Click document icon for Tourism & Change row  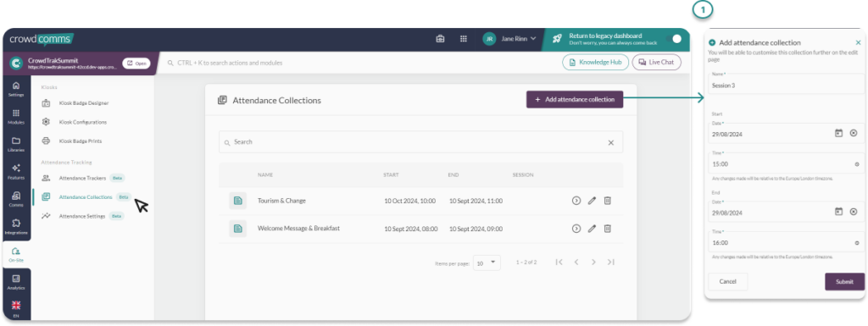[237, 201]
